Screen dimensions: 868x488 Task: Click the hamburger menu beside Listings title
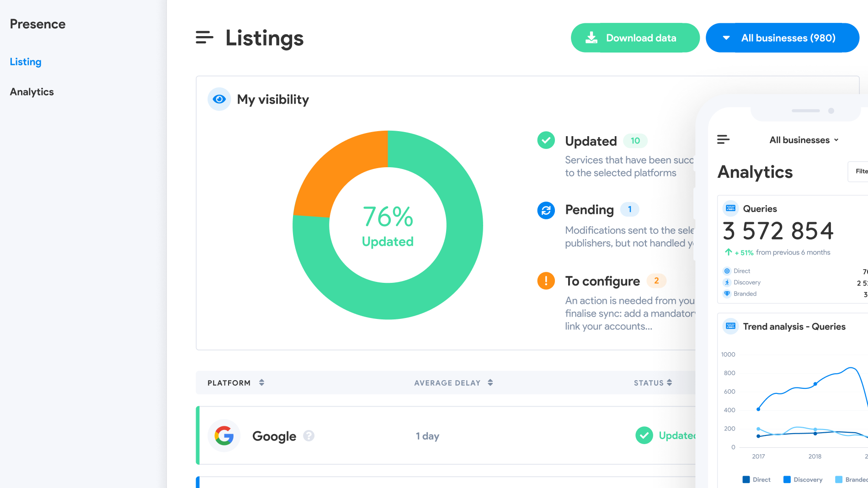point(204,38)
